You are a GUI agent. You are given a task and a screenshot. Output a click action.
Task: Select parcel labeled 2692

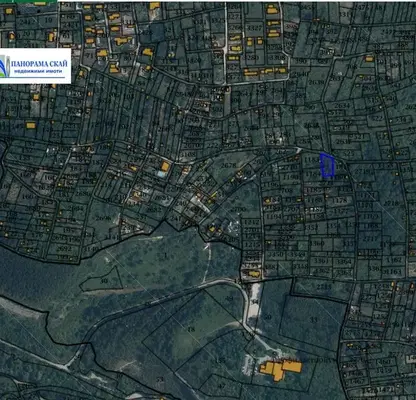(64, 249)
